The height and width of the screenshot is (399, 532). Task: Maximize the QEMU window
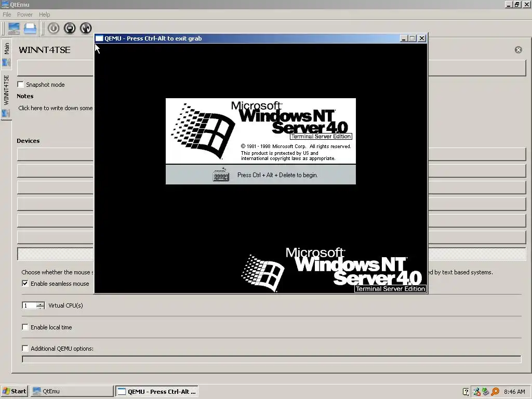pyautogui.click(x=412, y=38)
